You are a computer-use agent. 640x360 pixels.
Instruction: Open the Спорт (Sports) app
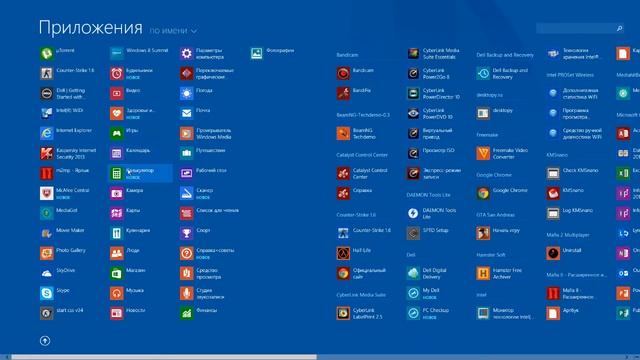[x=196, y=233]
